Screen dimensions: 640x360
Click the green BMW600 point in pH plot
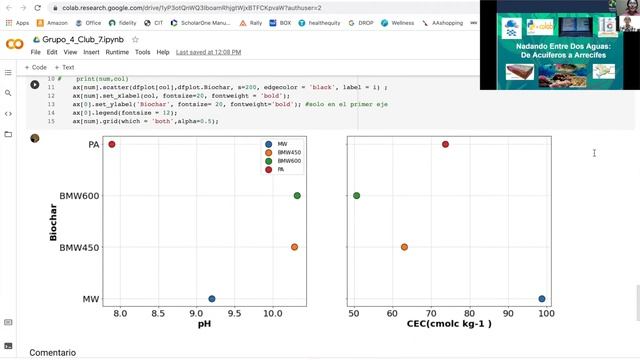[297, 196]
